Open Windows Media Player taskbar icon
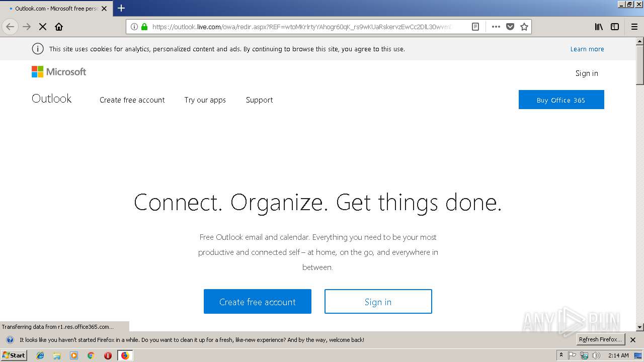The image size is (644, 362). [74, 355]
